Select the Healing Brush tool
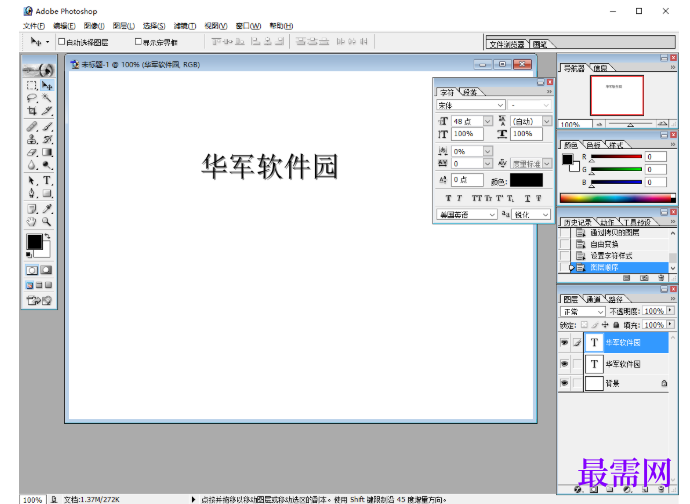This screenshot has height=504, width=690. [32, 127]
